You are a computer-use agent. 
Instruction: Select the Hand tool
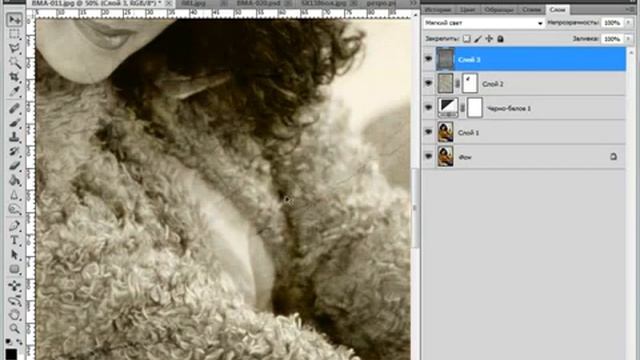[15, 315]
